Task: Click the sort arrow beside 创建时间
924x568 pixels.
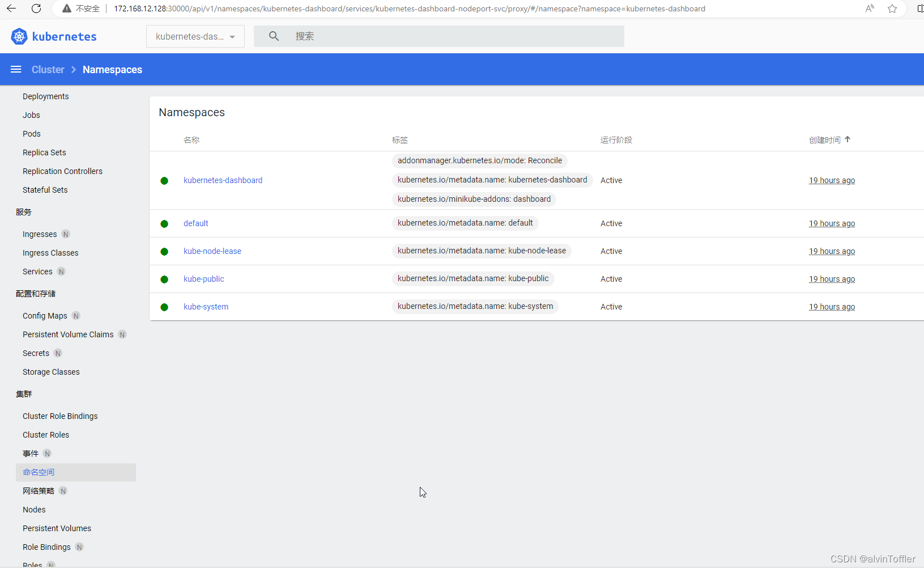Action: [x=848, y=139]
